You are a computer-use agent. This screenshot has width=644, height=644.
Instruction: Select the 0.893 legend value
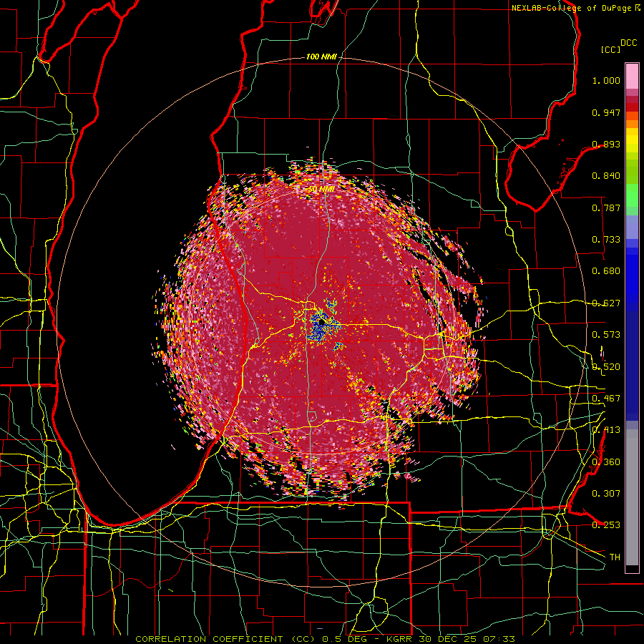tap(606, 144)
